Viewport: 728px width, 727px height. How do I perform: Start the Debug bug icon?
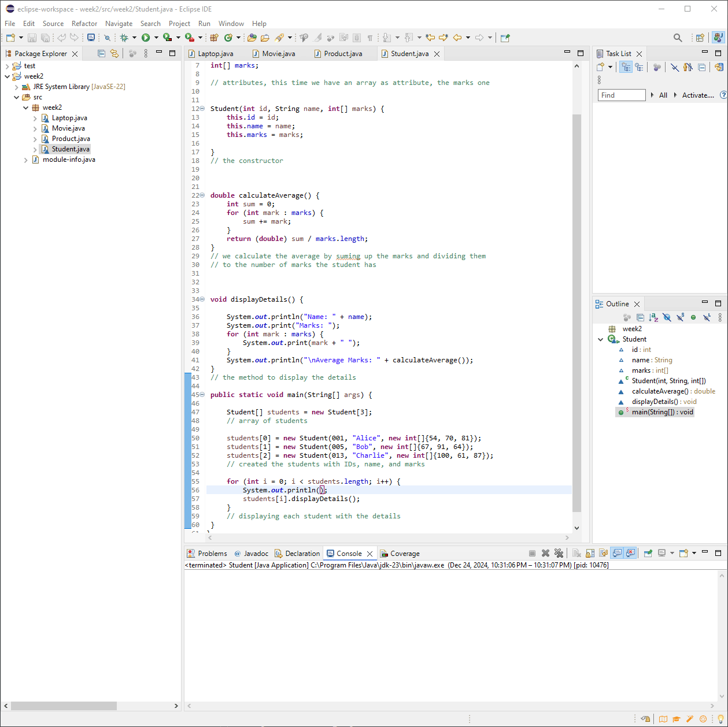(124, 38)
